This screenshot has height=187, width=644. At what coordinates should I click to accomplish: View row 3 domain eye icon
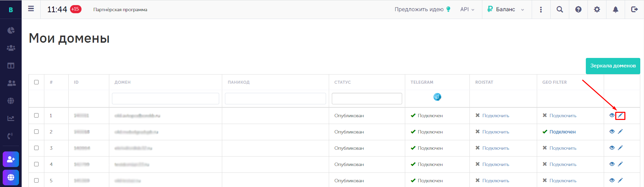(x=612, y=148)
